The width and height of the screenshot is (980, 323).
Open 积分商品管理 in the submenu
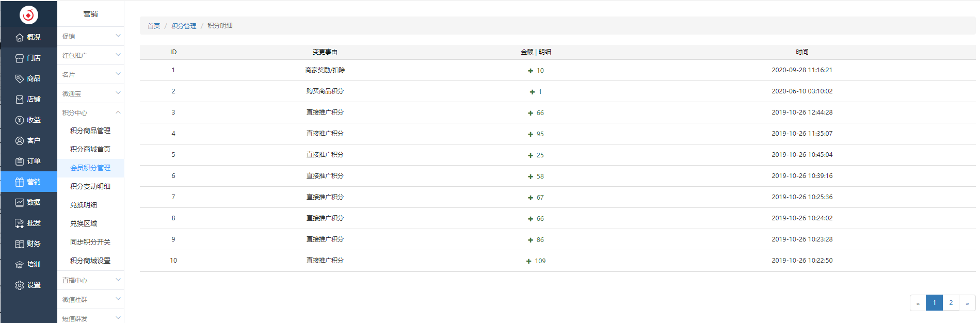pyautogui.click(x=90, y=131)
